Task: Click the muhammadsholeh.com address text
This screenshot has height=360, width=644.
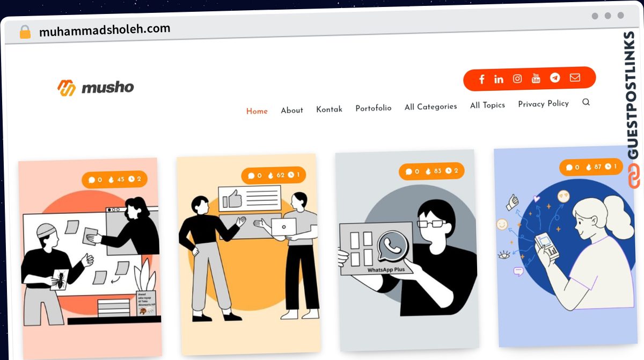Action: [105, 30]
